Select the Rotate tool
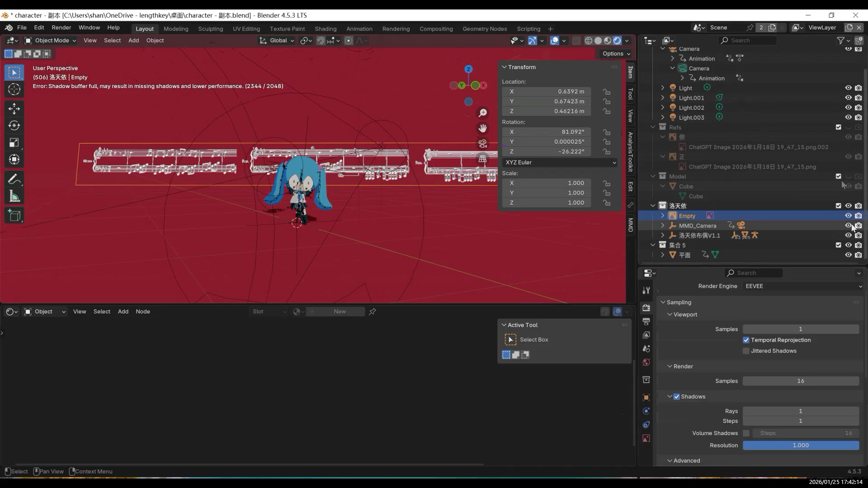 click(x=14, y=126)
